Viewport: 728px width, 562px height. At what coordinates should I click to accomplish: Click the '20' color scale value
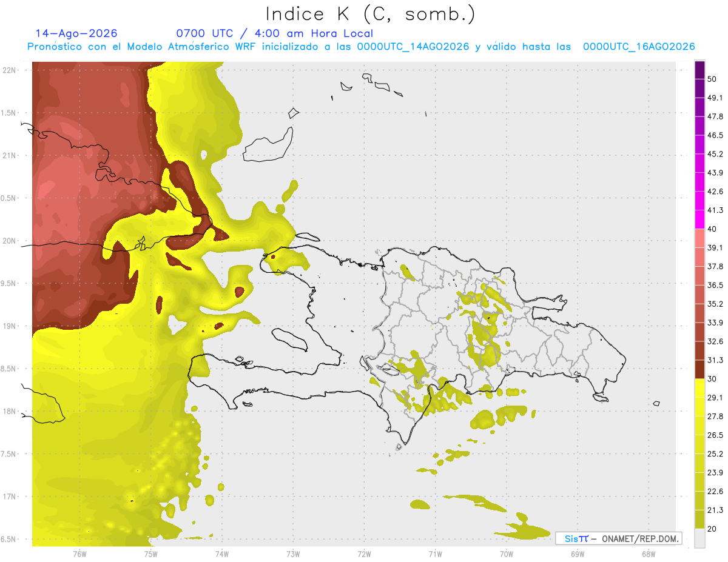(712, 529)
